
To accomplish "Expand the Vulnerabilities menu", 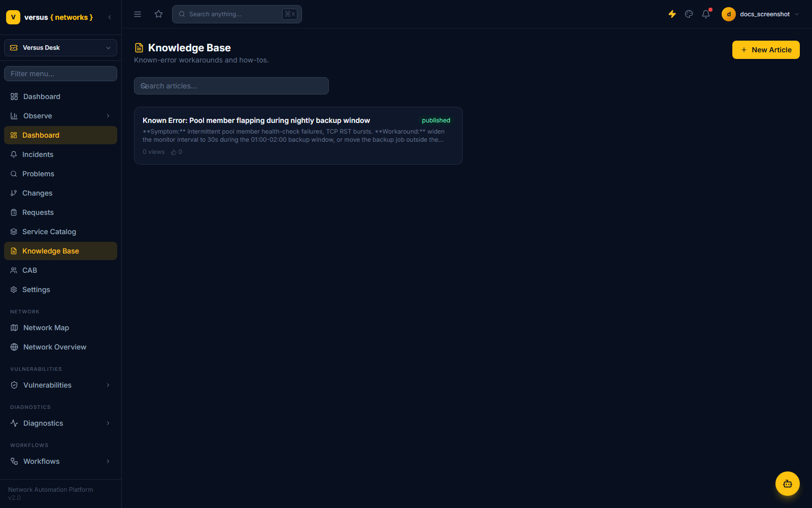I will click(60, 385).
